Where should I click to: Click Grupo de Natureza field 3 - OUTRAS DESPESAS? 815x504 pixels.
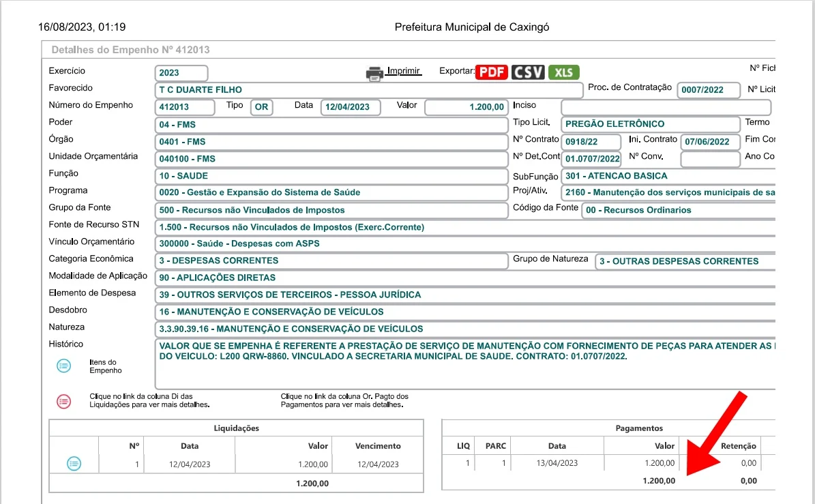[685, 261]
